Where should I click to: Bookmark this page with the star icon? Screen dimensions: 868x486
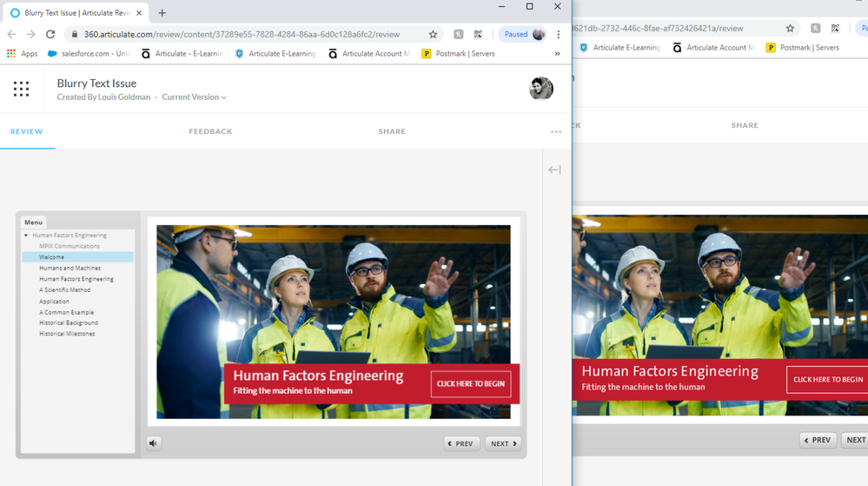(433, 35)
